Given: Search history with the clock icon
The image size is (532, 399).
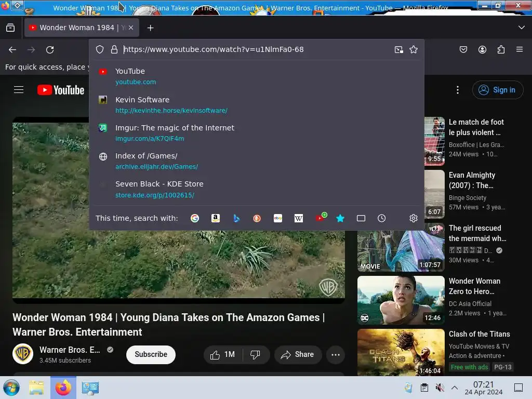Looking at the screenshot, I should (x=382, y=218).
